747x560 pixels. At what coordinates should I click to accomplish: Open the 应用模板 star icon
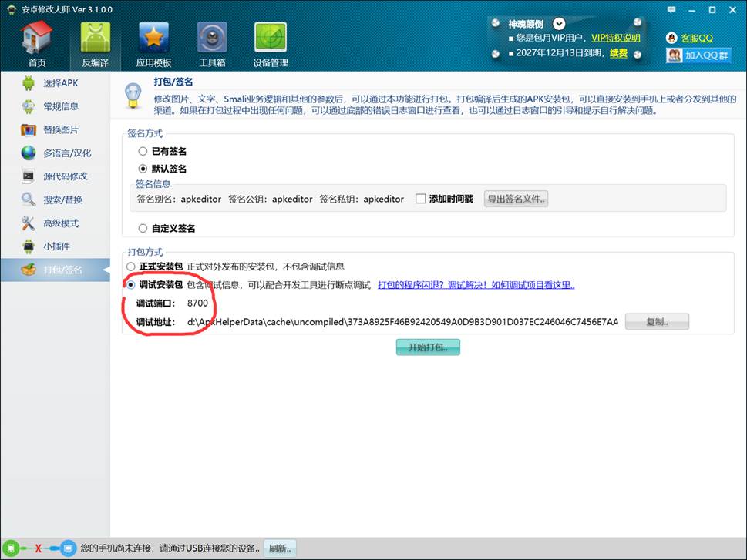tap(153, 37)
